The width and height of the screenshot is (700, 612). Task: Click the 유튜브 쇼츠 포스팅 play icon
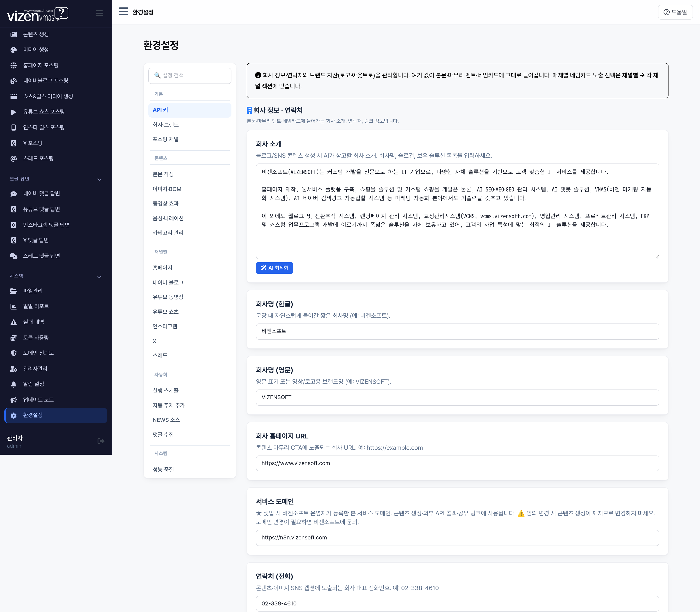pos(14,112)
